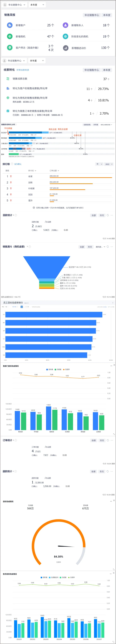Toggle 完成率 legend in 各部门目标完成情况
The width and height of the screenshot is (116, 644).
(x=66, y=369)
